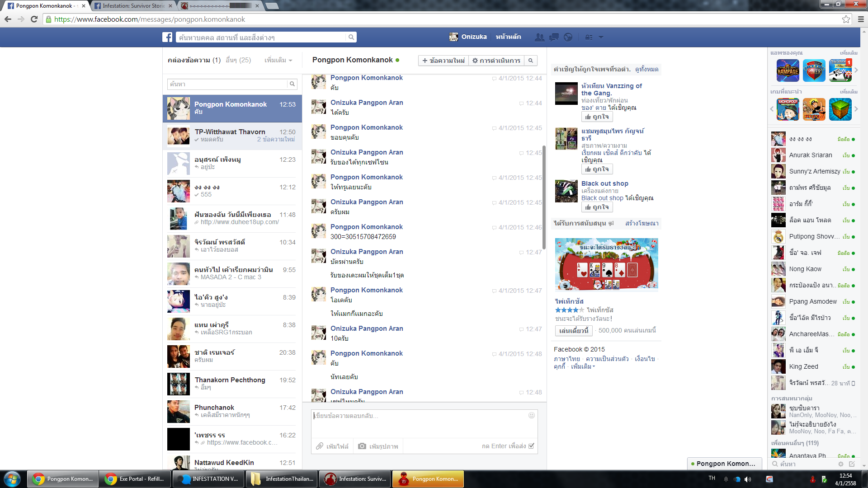Screen dimensions: 868x488
Task: Open the actions gear dropdown
Action: (x=496, y=61)
